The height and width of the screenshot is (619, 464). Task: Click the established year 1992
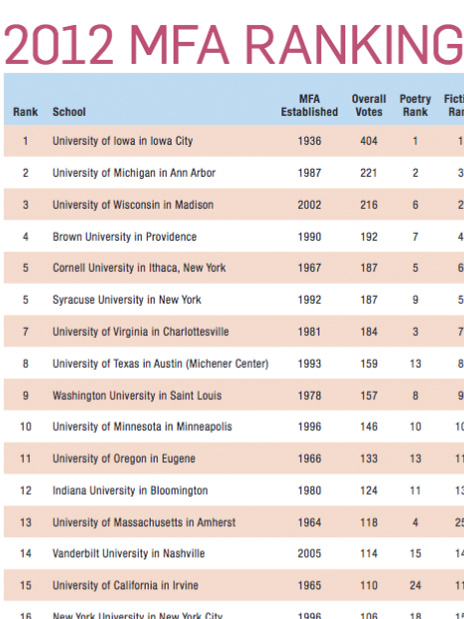[x=309, y=300]
